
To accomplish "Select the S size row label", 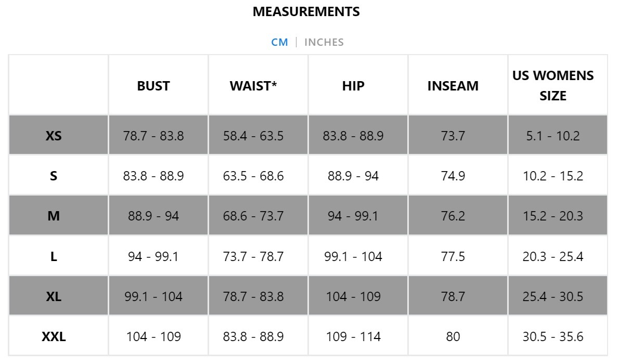I will [54, 176].
